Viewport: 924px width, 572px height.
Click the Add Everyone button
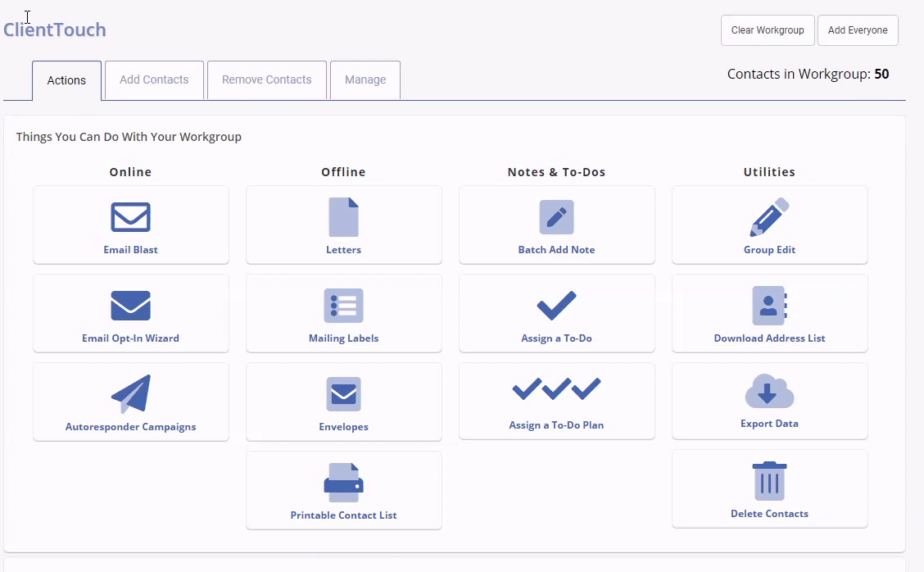pyautogui.click(x=858, y=30)
